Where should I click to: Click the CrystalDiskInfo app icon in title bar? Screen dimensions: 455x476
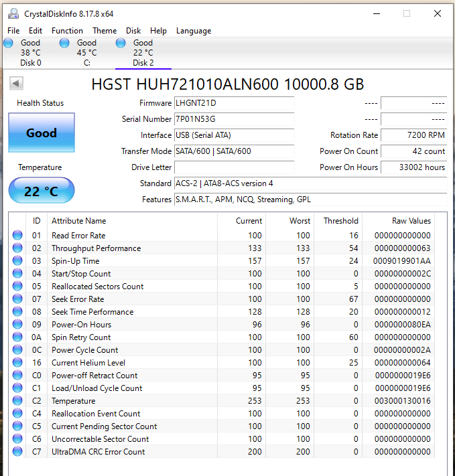click(x=13, y=13)
